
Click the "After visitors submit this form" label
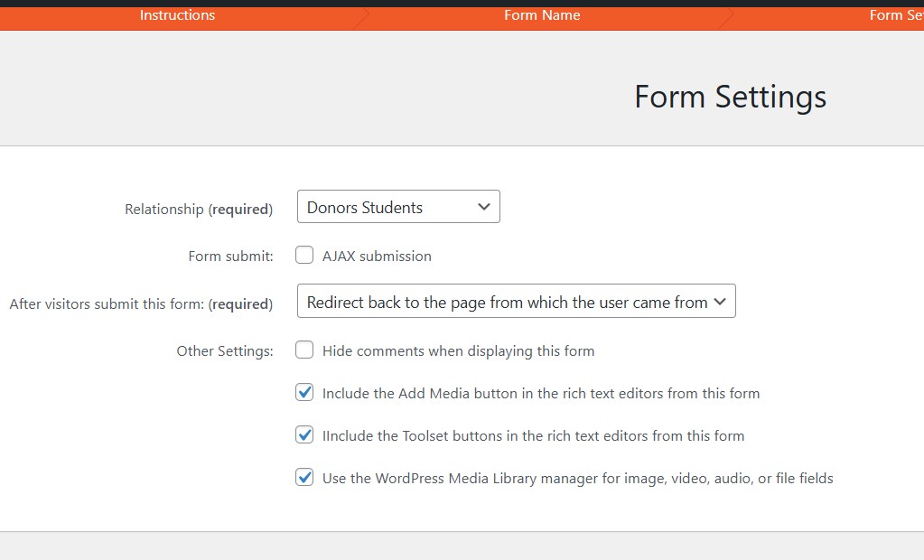pyautogui.click(x=140, y=304)
